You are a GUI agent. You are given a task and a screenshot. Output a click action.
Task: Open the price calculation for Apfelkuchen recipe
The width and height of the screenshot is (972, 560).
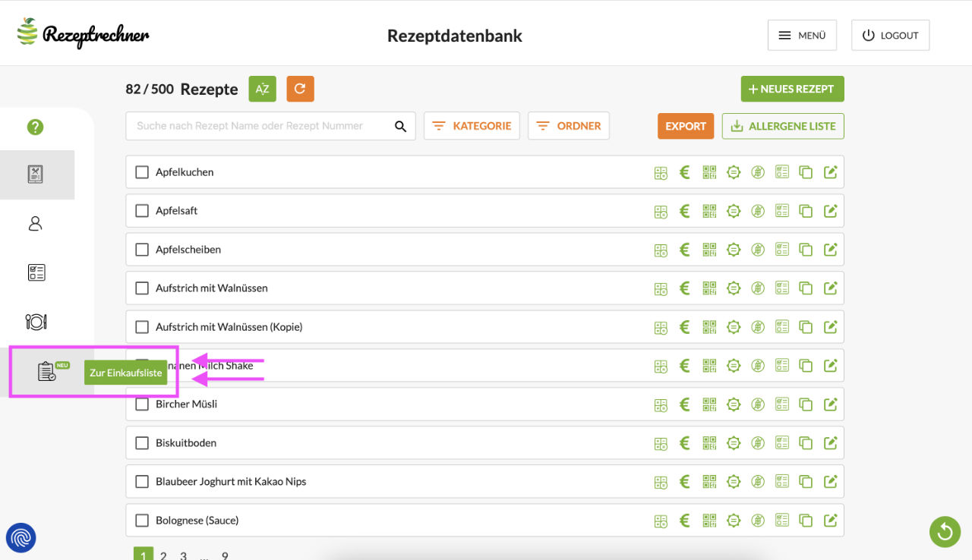[x=684, y=172]
